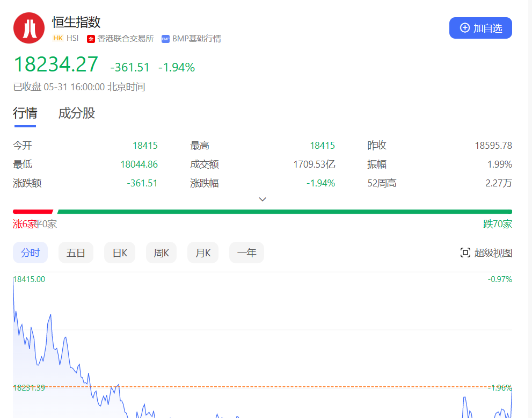Click the Hong Kong flag exchange icon
The image size is (532, 418).
tap(91, 39)
